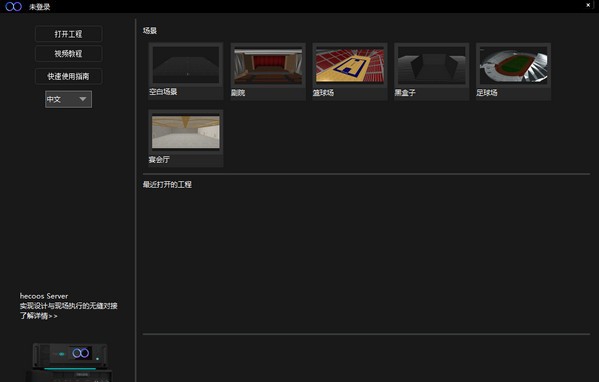Choose the 黑盒子 black box scene
This screenshot has height=382, width=599.
(x=431, y=65)
